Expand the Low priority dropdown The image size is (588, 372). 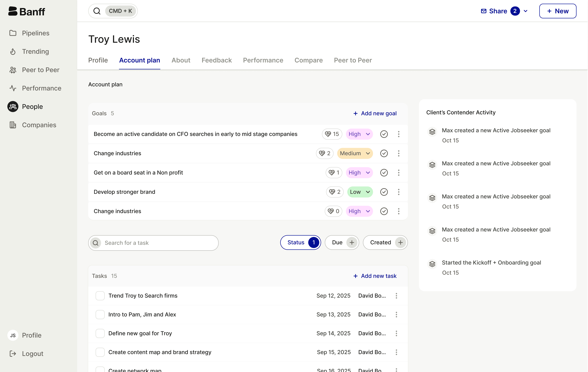pyautogui.click(x=360, y=192)
